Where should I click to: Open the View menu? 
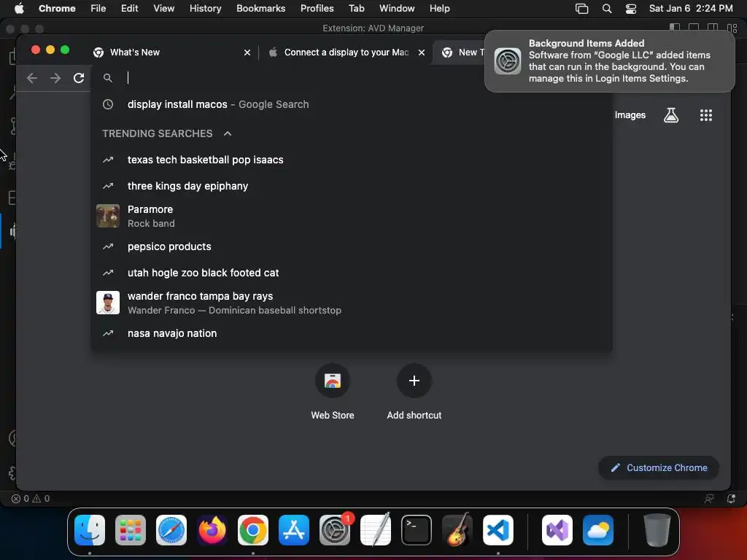point(163,9)
